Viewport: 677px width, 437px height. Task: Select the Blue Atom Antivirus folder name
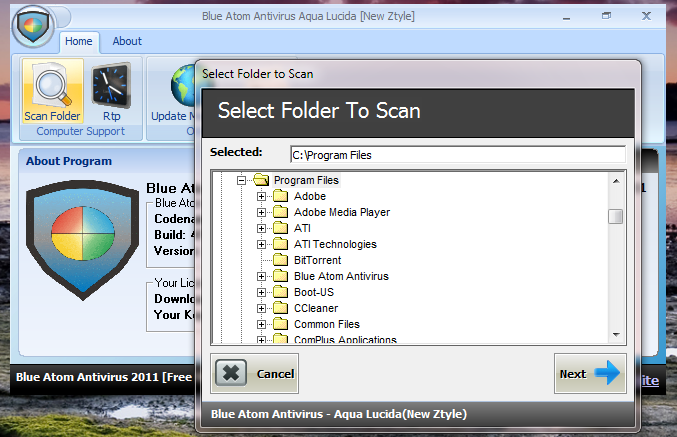point(342,276)
